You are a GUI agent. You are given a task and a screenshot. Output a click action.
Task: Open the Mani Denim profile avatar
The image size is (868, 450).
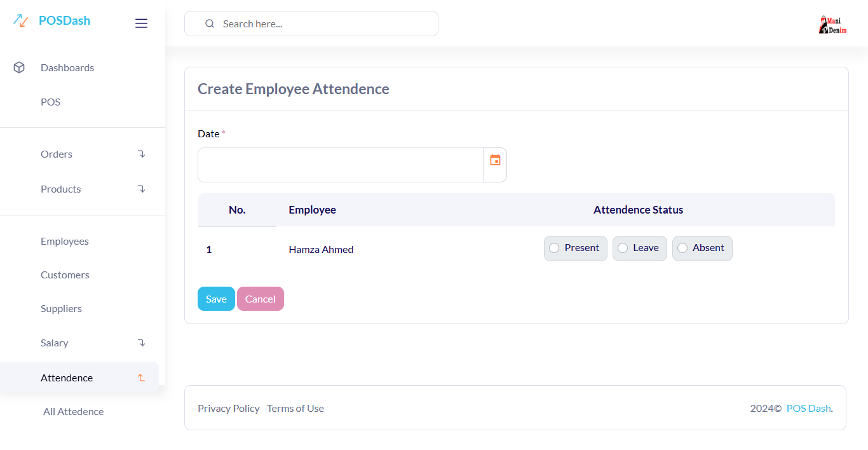(833, 24)
